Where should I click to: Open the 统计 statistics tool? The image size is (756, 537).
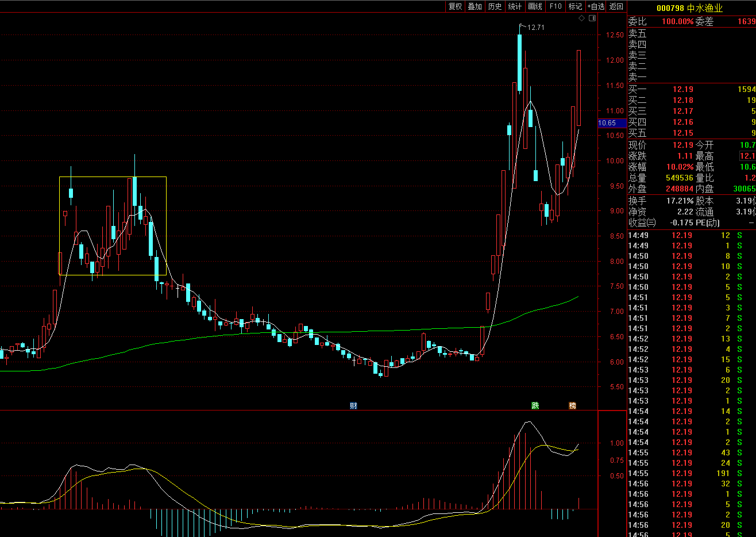[515, 6]
